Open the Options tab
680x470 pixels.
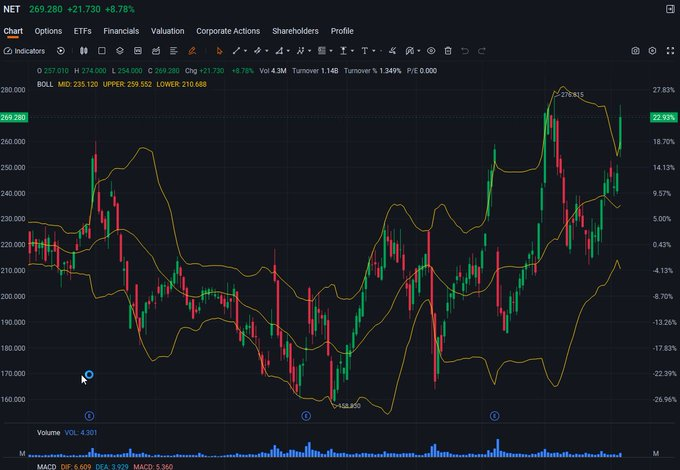[48, 31]
